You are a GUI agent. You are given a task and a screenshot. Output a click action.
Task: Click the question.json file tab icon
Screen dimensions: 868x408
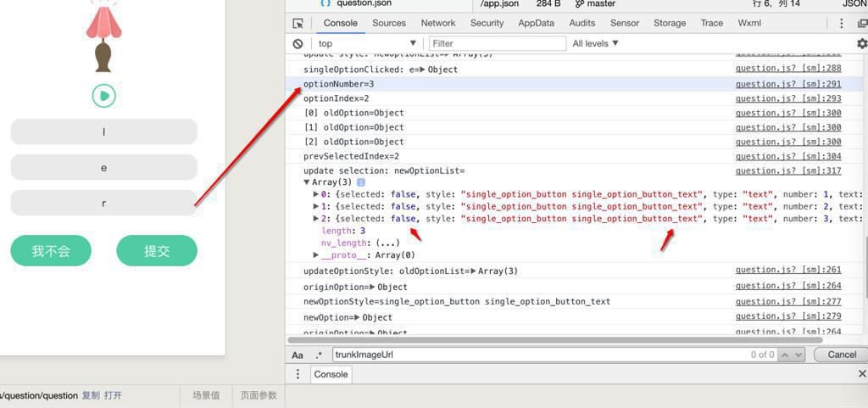(326, 3)
